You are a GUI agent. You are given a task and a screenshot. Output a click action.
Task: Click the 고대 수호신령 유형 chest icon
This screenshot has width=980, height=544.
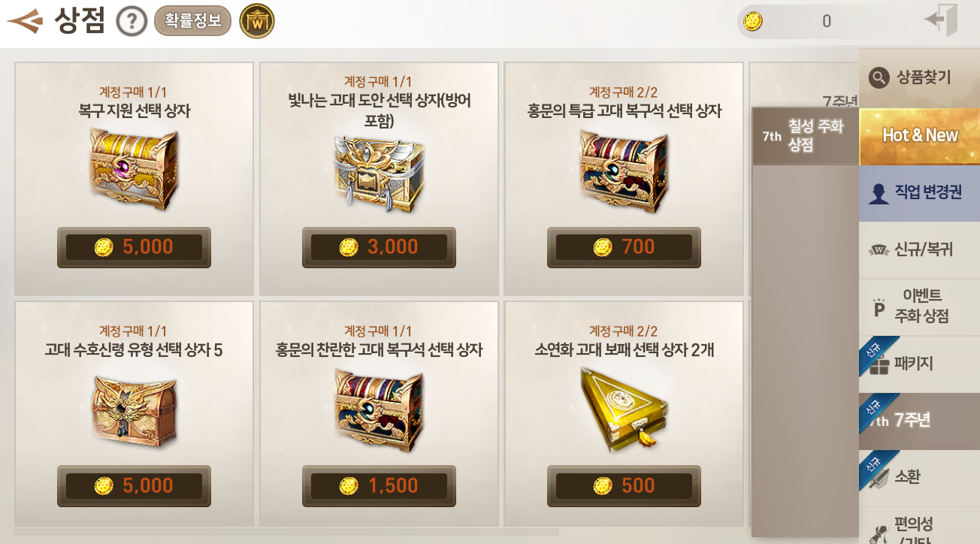click(x=134, y=410)
